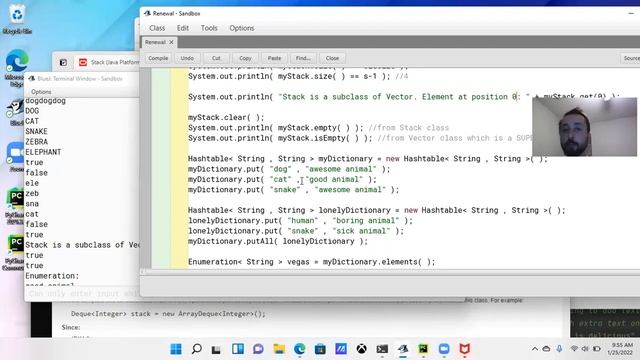The image size is (640, 360).
Task: Open Microsoft Edge from the taskbar
Action: pos(300,349)
